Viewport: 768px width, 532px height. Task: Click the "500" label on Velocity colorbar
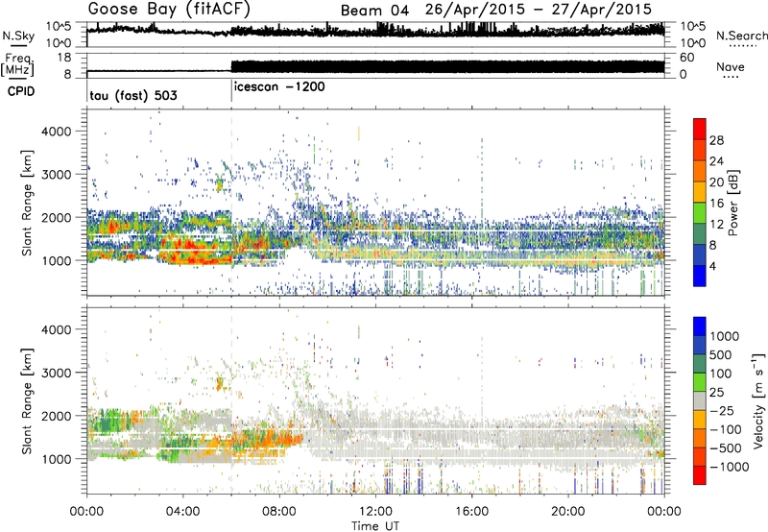(x=721, y=354)
